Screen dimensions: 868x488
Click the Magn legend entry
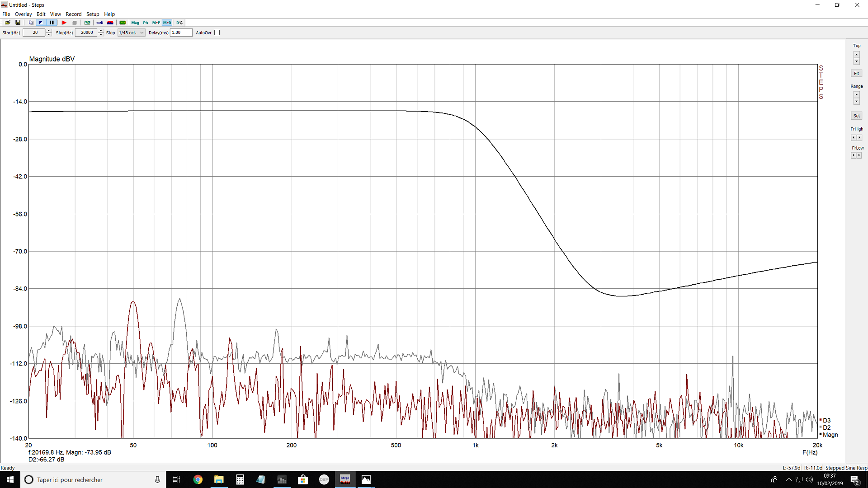(x=829, y=435)
